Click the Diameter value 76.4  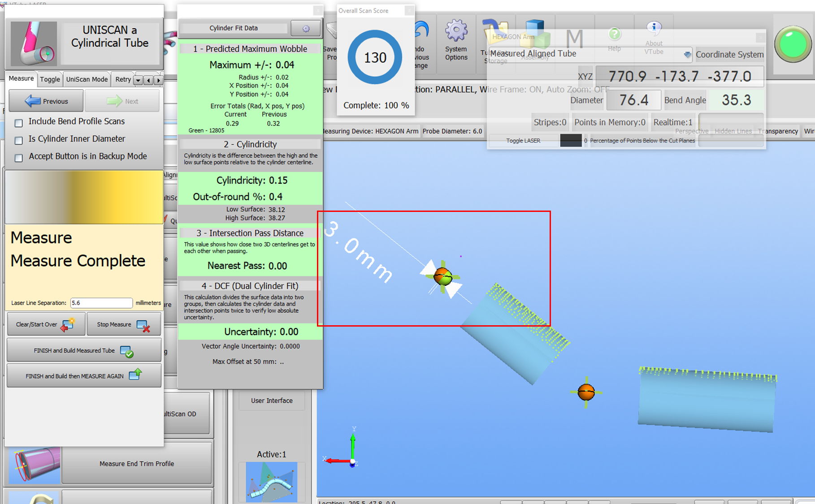(633, 100)
